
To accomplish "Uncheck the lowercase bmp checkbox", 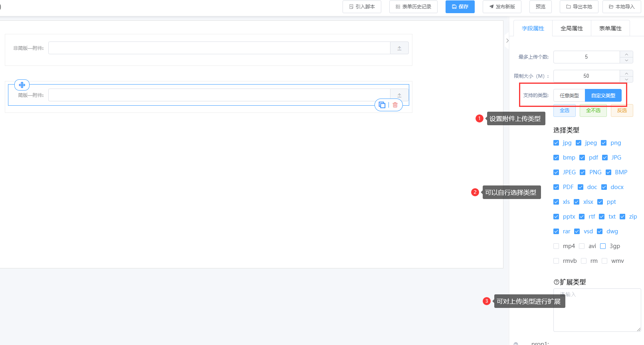I will pyautogui.click(x=556, y=158).
